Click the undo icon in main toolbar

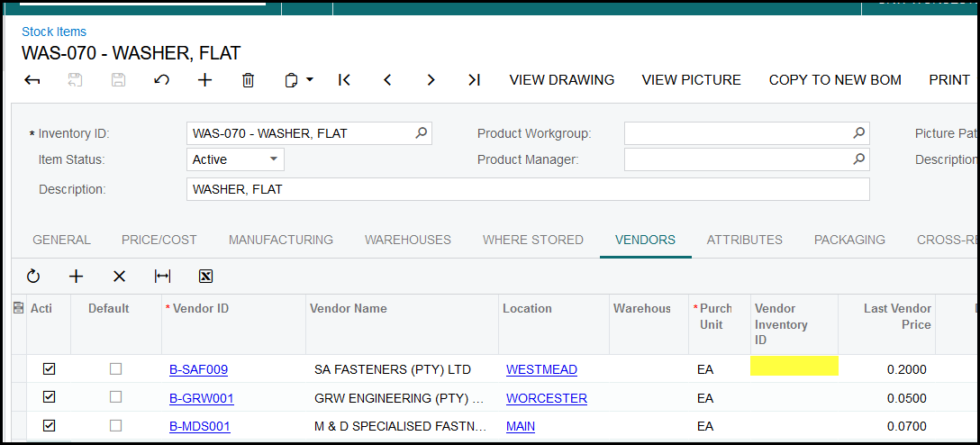(x=162, y=80)
